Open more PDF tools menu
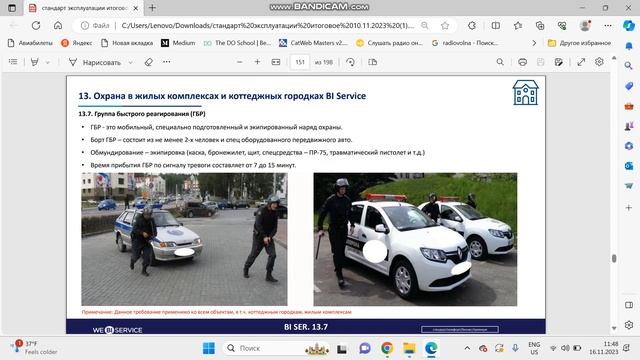 (167, 62)
